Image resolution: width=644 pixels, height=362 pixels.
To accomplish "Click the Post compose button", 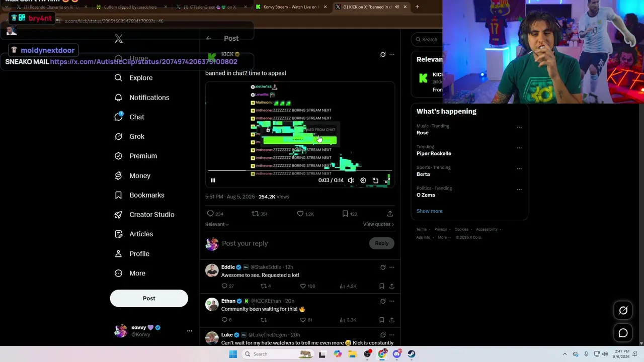I will click(x=149, y=299).
